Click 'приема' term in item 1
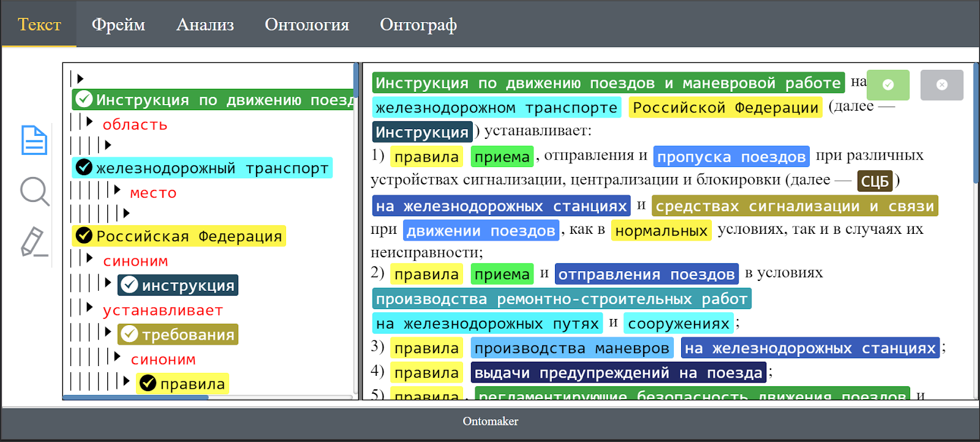Image resolution: width=980 pixels, height=442 pixels. tap(502, 157)
